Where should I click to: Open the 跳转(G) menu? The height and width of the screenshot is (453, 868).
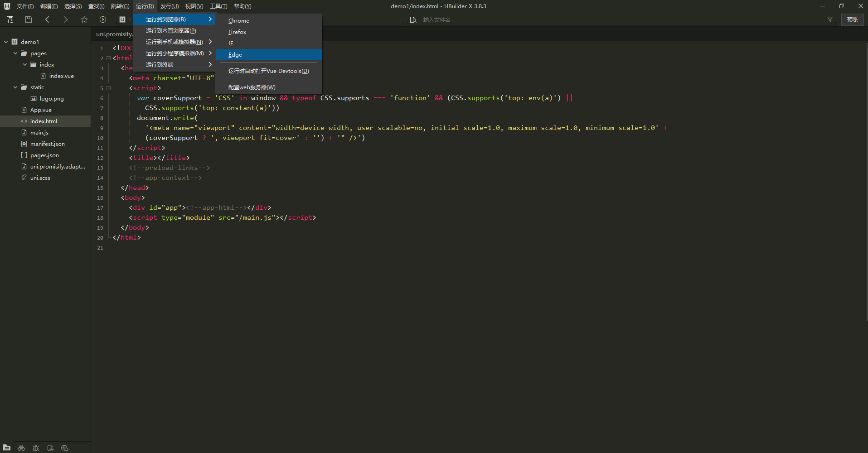click(x=120, y=6)
